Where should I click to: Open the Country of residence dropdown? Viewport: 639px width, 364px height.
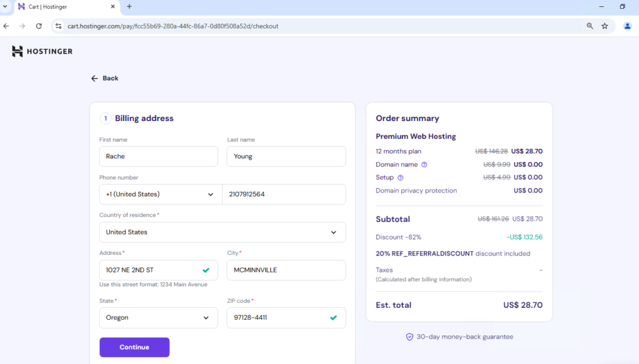coord(222,232)
